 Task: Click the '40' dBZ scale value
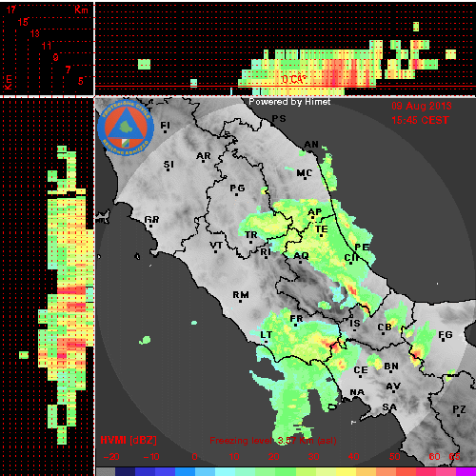click(353, 457)
